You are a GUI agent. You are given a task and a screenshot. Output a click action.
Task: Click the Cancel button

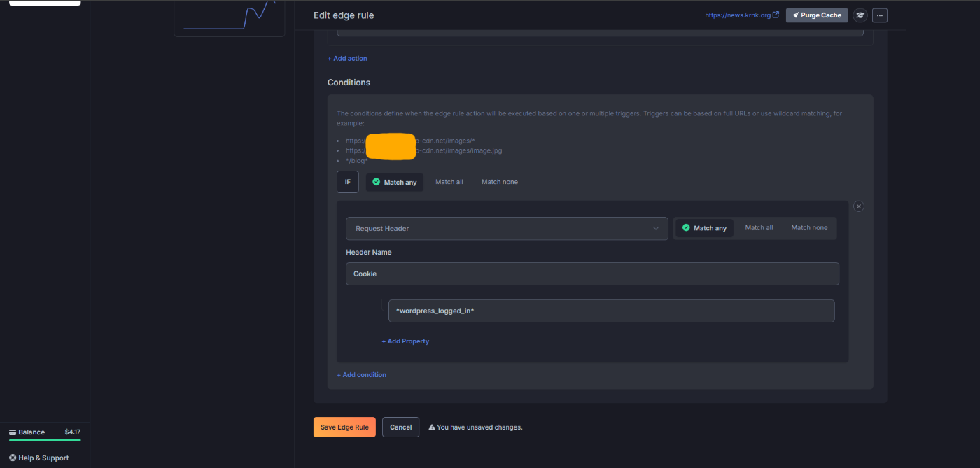tap(400, 427)
